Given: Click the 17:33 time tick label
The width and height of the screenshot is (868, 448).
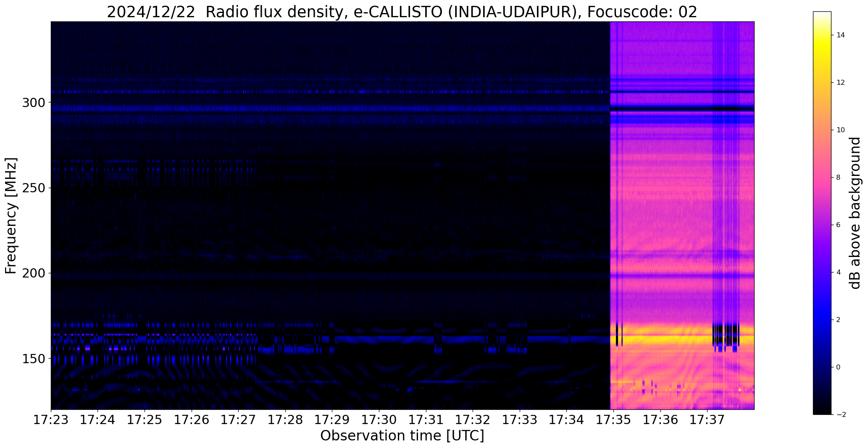Looking at the screenshot, I should pyautogui.click(x=520, y=419).
